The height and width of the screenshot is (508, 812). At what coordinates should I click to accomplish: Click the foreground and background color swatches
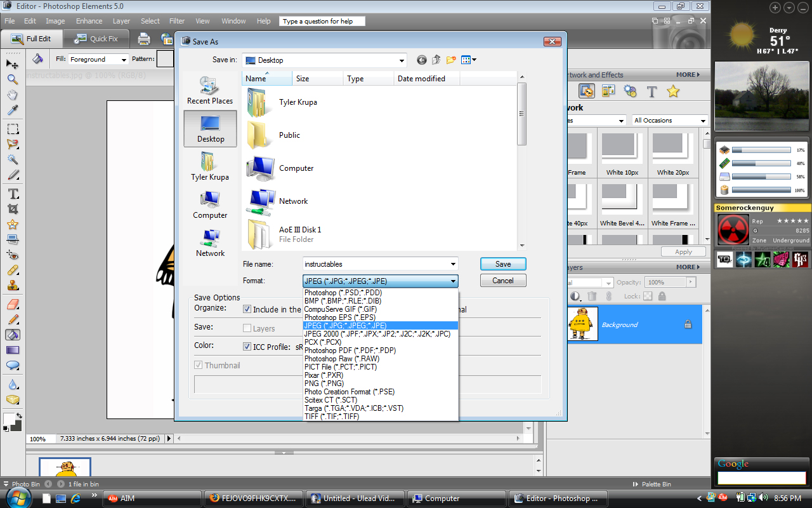coord(11,422)
